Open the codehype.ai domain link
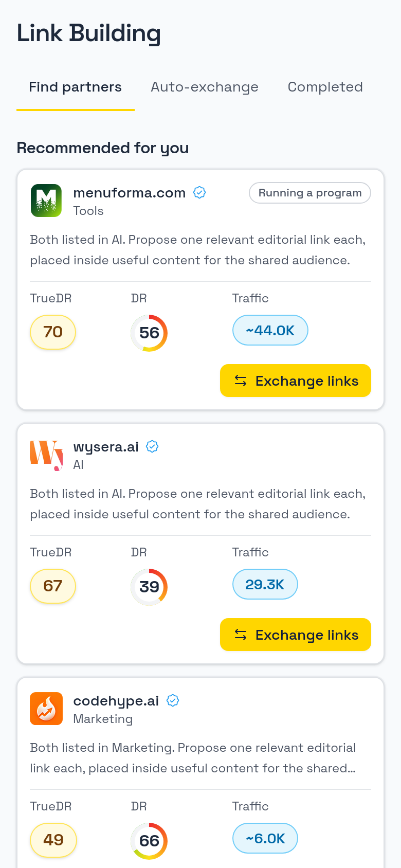The height and width of the screenshot is (868, 401). (116, 701)
